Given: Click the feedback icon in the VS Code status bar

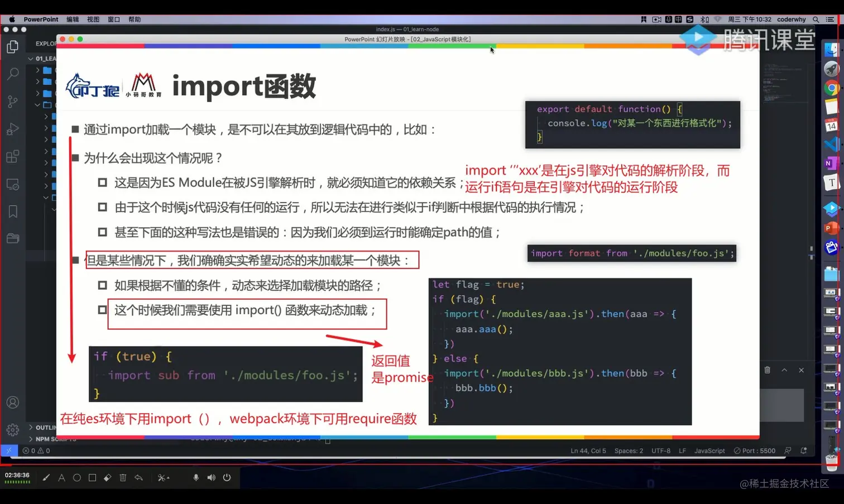Looking at the screenshot, I should pyautogui.click(x=788, y=450).
